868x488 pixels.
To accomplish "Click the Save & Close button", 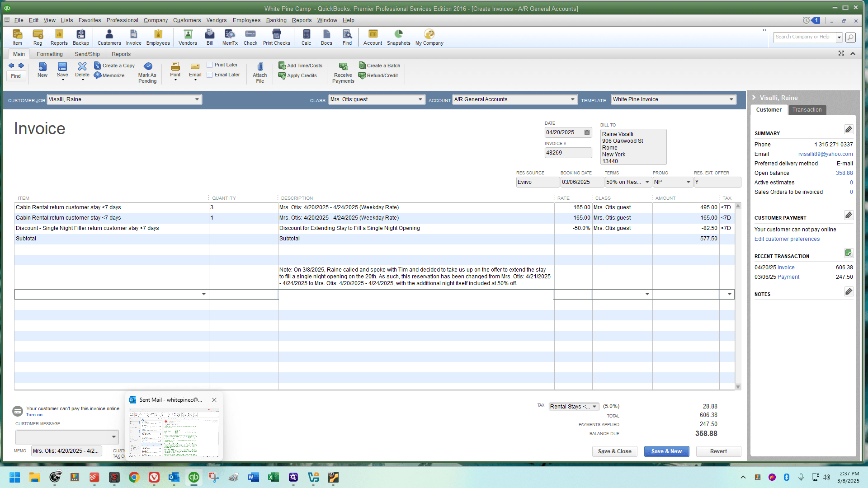I will [615, 451].
